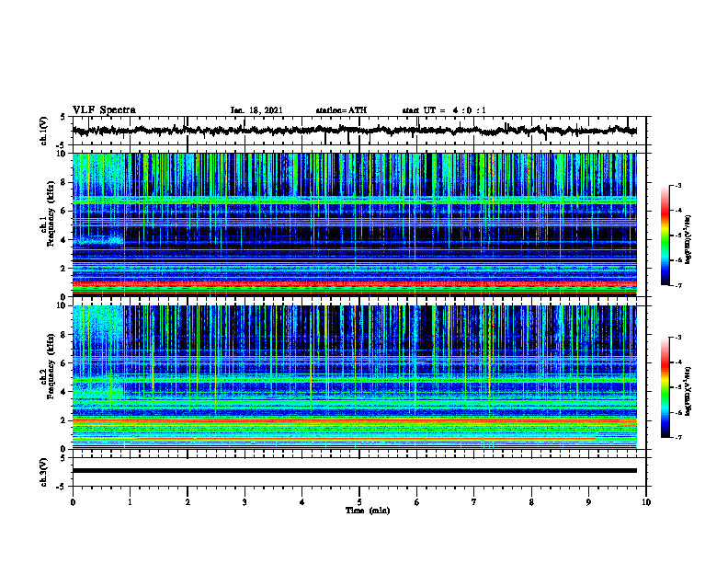Click the "station=ATH" header text
728x563 pixels.
[341, 110]
